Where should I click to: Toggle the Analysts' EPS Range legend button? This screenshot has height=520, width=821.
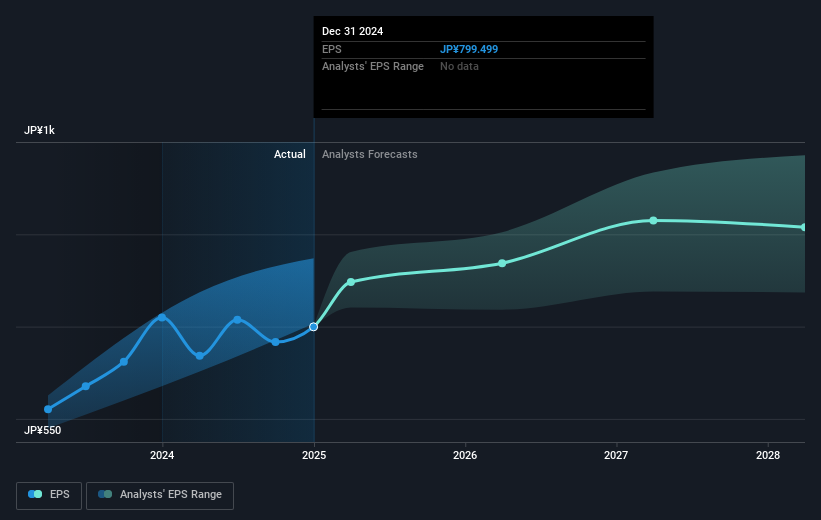pos(160,495)
